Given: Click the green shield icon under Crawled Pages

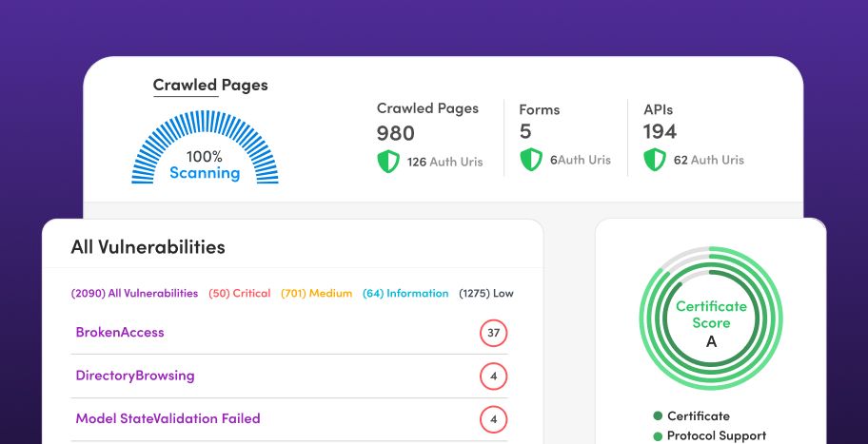Looking at the screenshot, I should [387, 161].
